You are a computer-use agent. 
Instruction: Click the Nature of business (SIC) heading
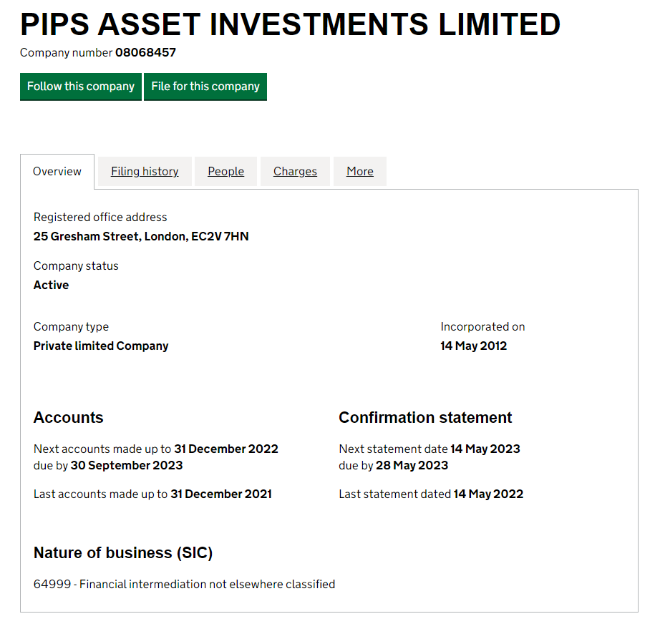coord(123,552)
